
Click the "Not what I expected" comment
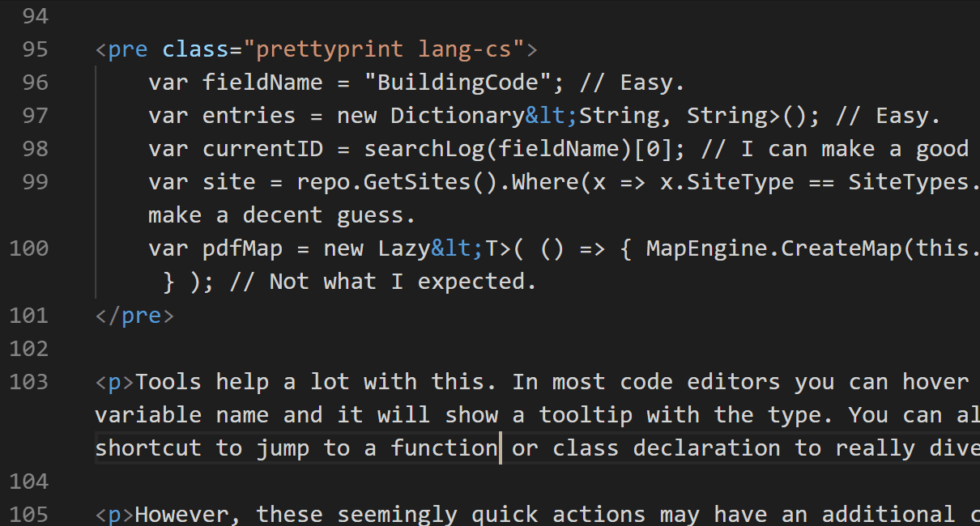point(402,282)
